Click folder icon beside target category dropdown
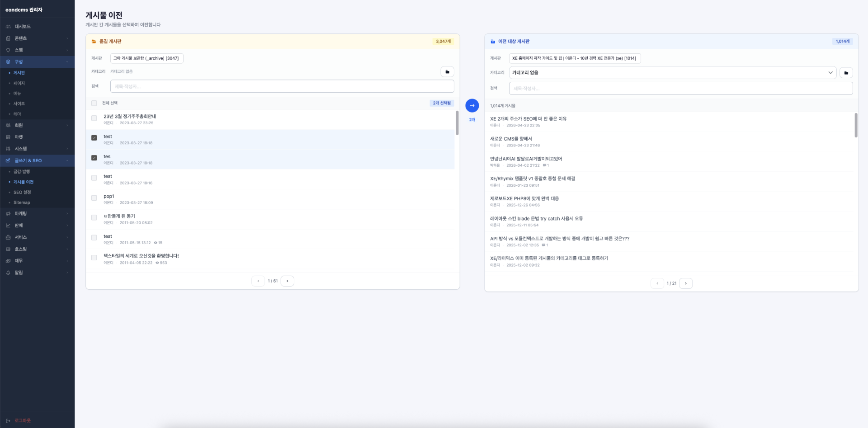Image resolution: width=868 pixels, height=428 pixels. pyautogui.click(x=846, y=72)
